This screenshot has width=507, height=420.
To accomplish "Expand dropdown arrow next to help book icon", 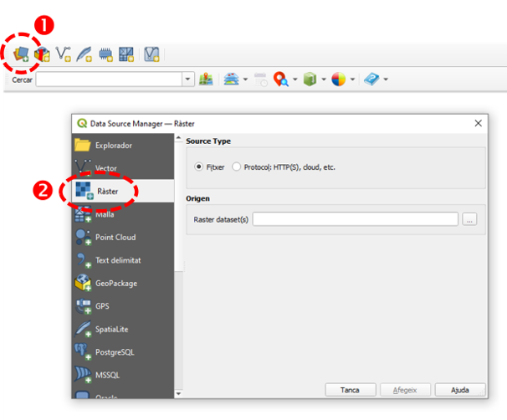I will click(386, 79).
